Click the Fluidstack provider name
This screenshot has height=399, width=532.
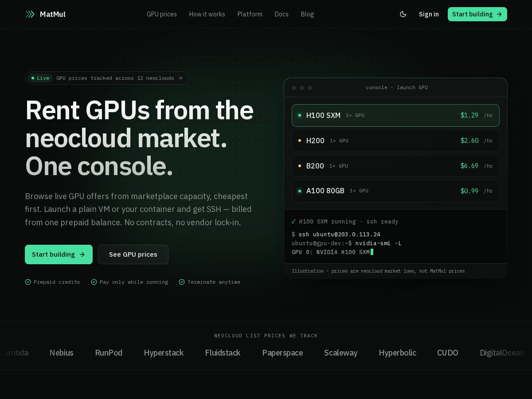(223, 353)
